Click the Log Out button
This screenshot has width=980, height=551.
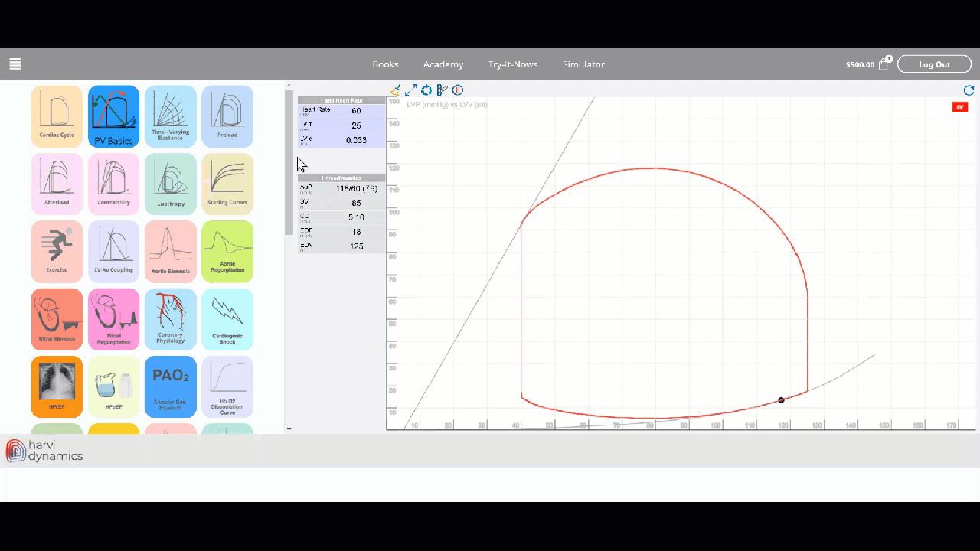pyautogui.click(x=934, y=64)
